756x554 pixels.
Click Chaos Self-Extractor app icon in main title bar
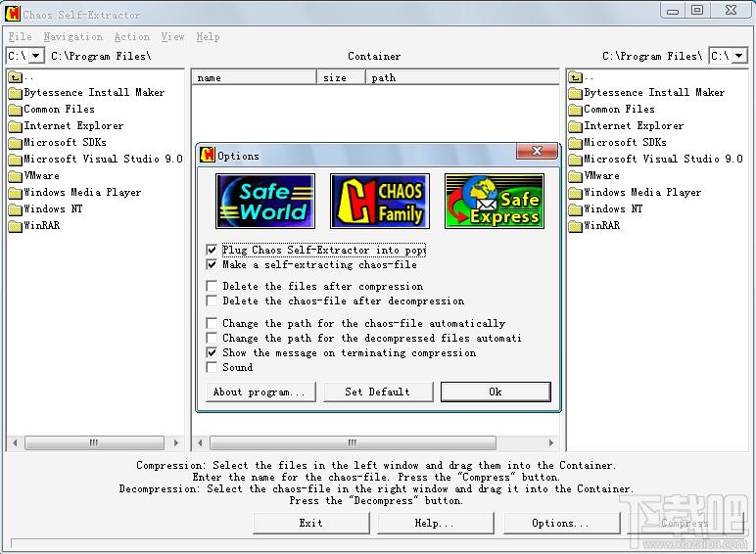point(13,14)
